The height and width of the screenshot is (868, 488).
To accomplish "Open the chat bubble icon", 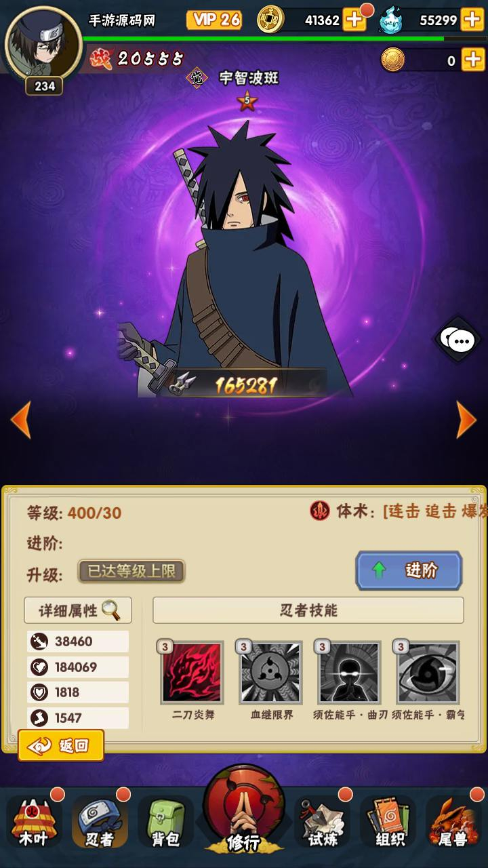I will (x=457, y=339).
